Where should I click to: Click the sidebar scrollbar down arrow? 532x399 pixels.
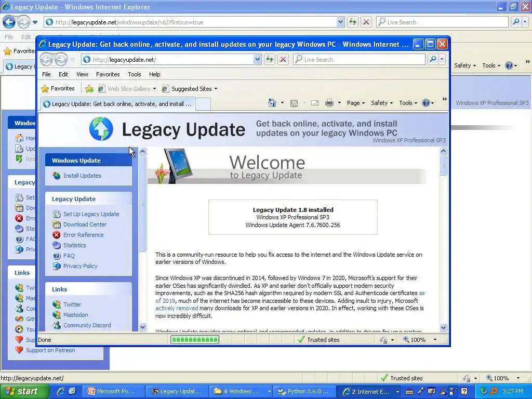click(x=142, y=327)
